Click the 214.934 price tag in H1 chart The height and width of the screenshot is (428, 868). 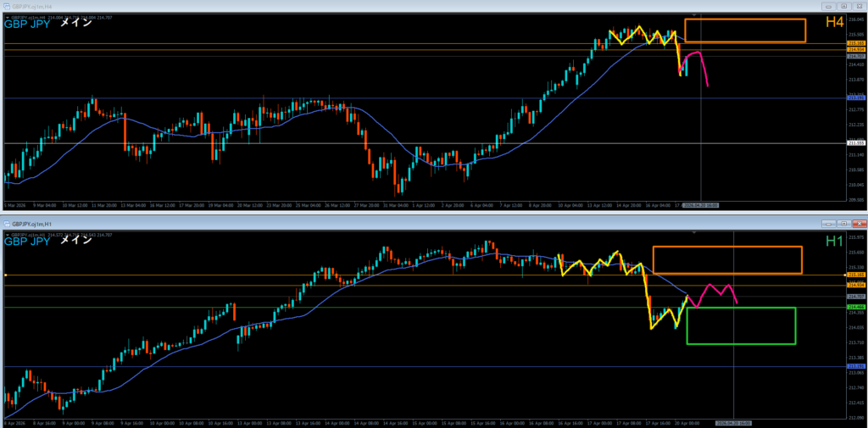click(856, 285)
